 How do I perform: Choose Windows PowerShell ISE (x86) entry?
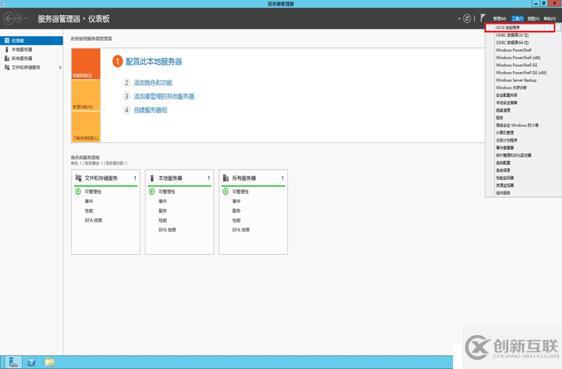click(521, 73)
